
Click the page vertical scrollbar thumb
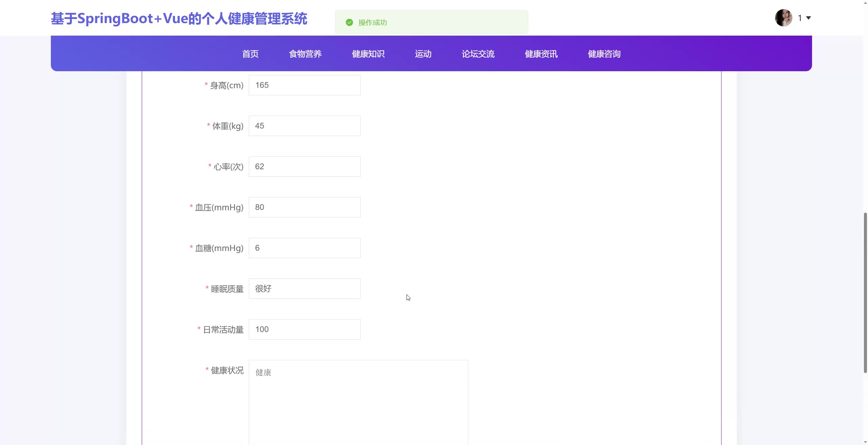tap(865, 293)
